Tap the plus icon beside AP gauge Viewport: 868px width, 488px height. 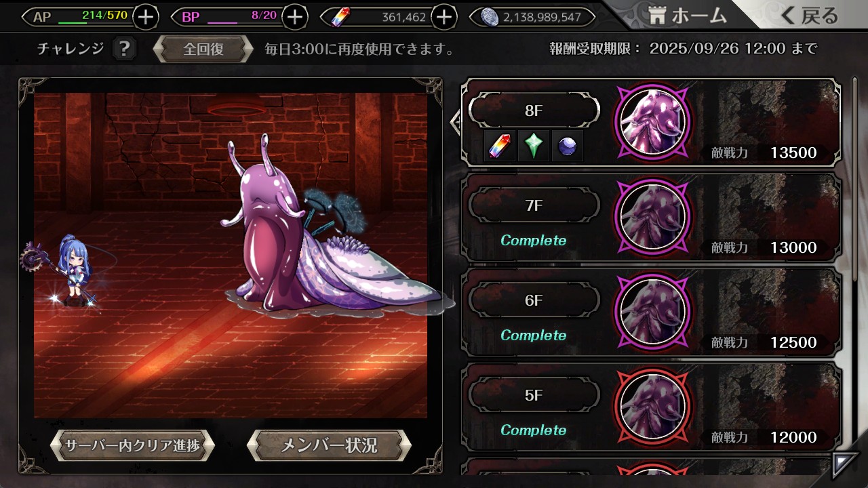pyautogui.click(x=146, y=17)
